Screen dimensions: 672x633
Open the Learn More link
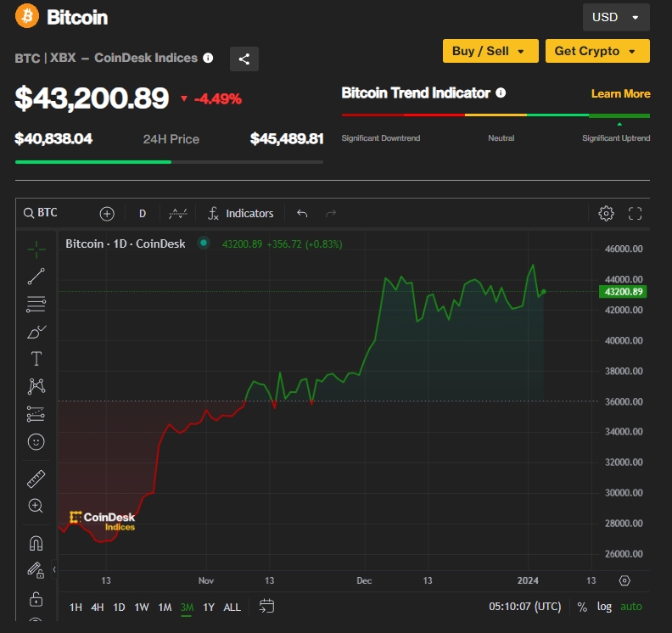(x=620, y=93)
